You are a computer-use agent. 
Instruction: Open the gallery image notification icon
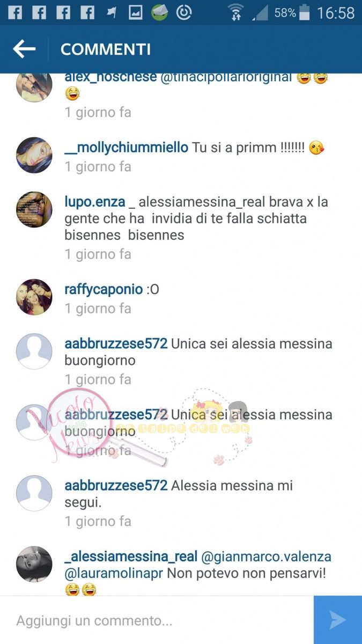pos(136,12)
